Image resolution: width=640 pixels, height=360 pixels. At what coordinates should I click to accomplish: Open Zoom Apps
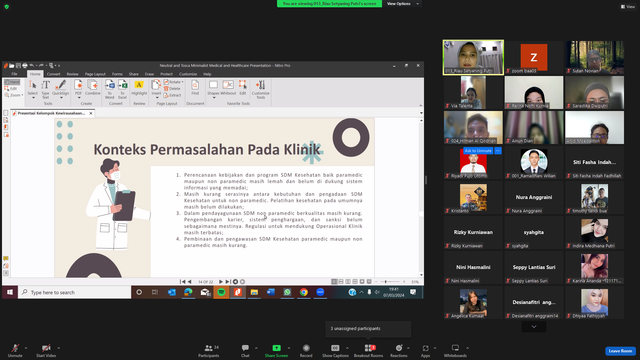[425, 351]
